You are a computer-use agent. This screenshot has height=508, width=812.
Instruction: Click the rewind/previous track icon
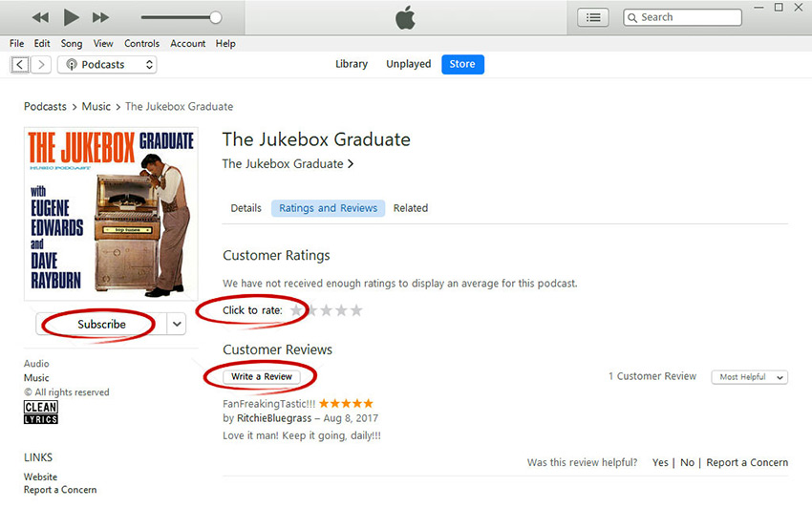(x=40, y=17)
